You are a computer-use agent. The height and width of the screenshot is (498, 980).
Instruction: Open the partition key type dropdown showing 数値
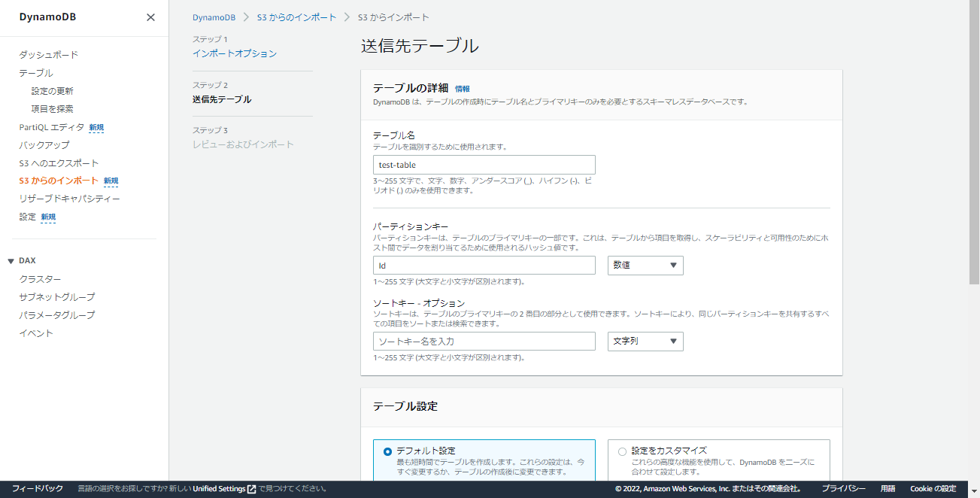tap(645, 265)
